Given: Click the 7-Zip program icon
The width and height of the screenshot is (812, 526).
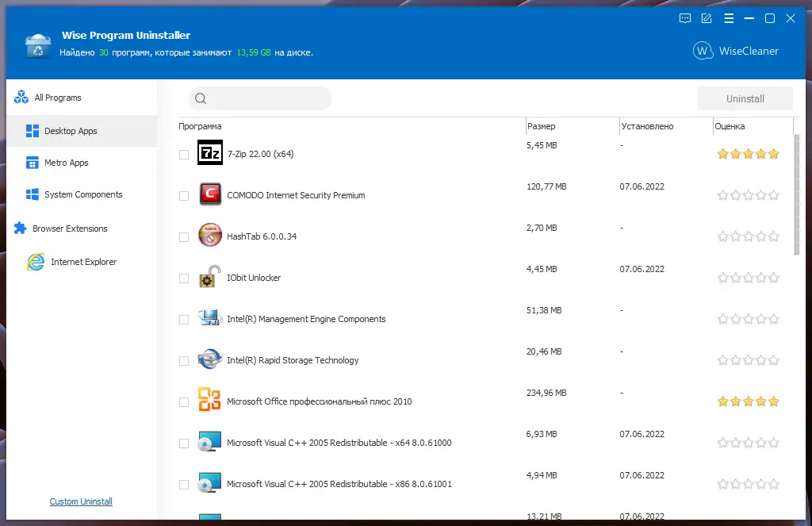Looking at the screenshot, I should coord(209,152).
